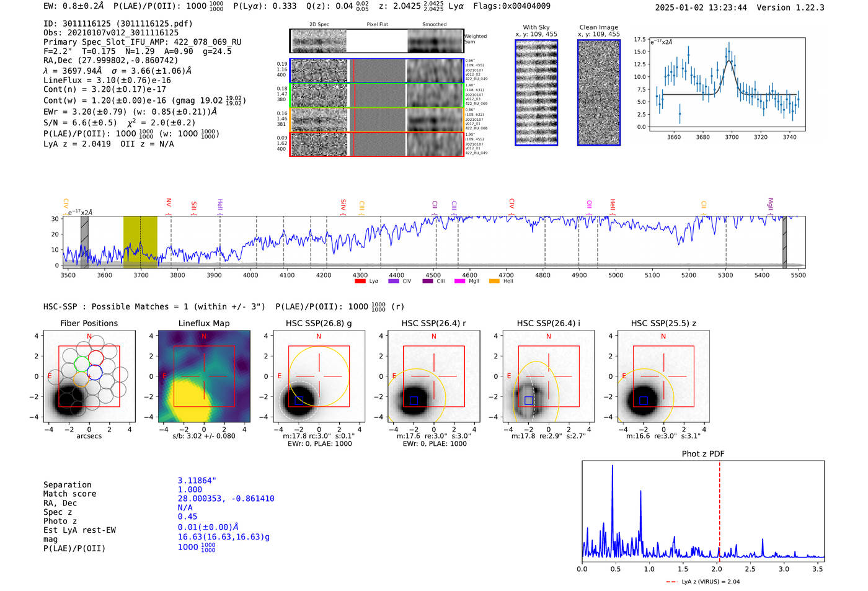The width and height of the screenshot is (868, 591).
Task: Click the blue square marker in the r image
Action: click(414, 401)
